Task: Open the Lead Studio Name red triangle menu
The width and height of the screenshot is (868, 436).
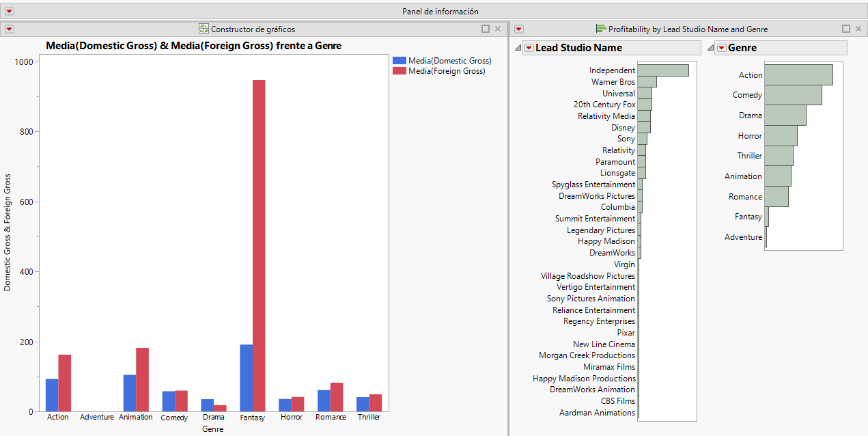Action: (x=528, y=47)
